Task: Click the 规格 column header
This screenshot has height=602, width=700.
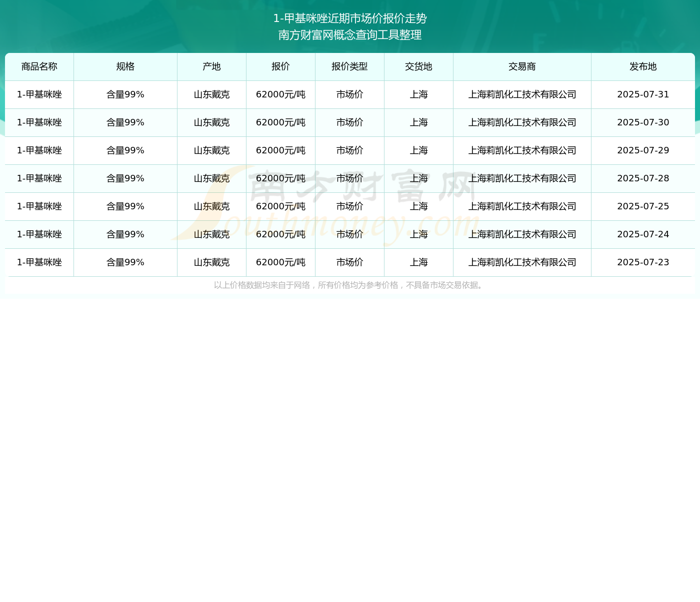Action: tap(125, 66)
